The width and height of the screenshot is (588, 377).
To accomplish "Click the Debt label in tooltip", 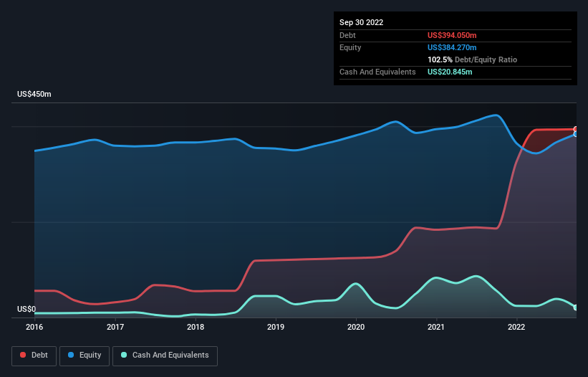I will [347, 35].
